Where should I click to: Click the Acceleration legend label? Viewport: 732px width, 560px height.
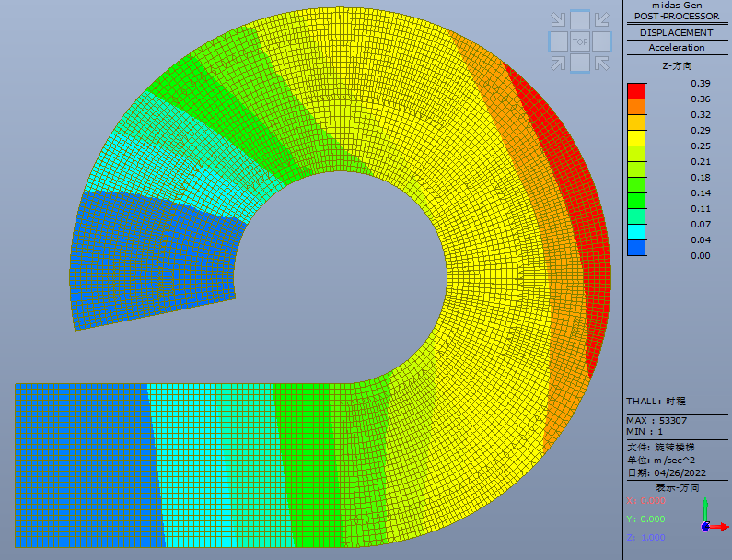677,48
